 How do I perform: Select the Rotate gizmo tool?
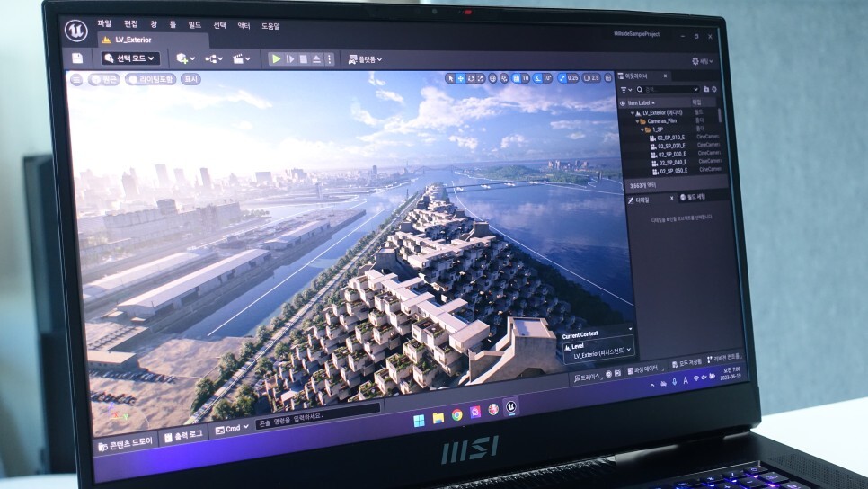pos(471,78)
